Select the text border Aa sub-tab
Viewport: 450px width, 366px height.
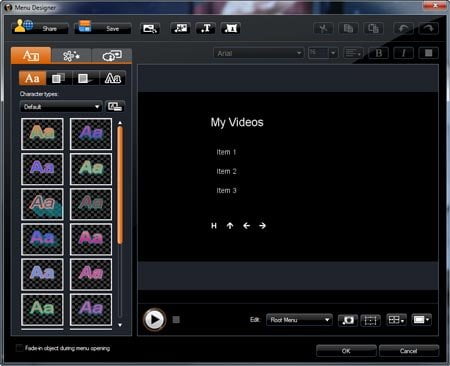pyautogui.click(x=113, y=78)
